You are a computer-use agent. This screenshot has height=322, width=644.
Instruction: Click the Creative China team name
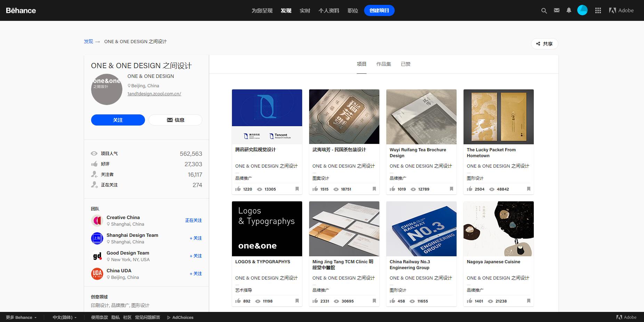click(123, 217)
